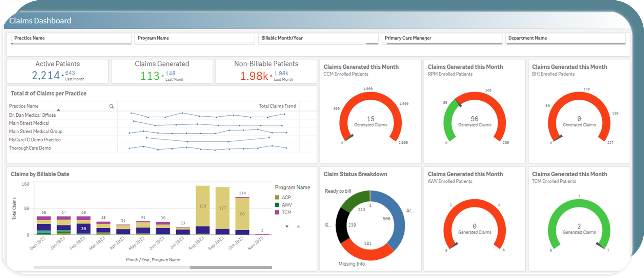This screenshot has width=644, height=278.
Task: Click the Aug-2023 bar in claims chart
Action: click(203, 210)
